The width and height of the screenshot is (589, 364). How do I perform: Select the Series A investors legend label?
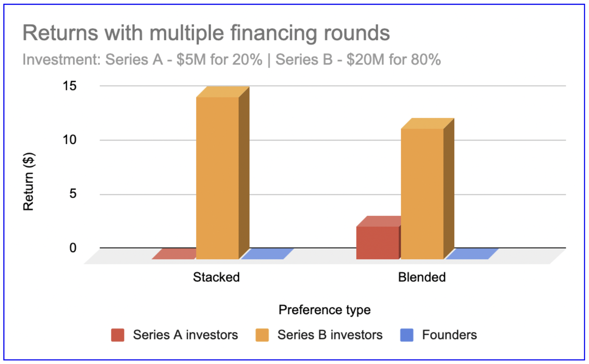click(x=185, y=335)
